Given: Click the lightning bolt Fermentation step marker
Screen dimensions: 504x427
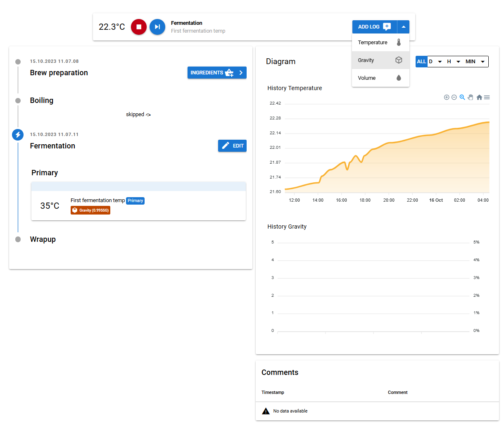Looking at the screenshot, I should (x=18, y=135).
